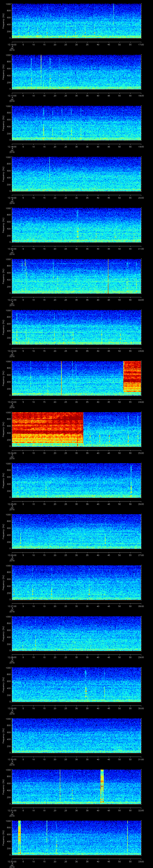153x868 pixels.
Task: Click the 12:18:00 start time label
Action: pos(12,147)
